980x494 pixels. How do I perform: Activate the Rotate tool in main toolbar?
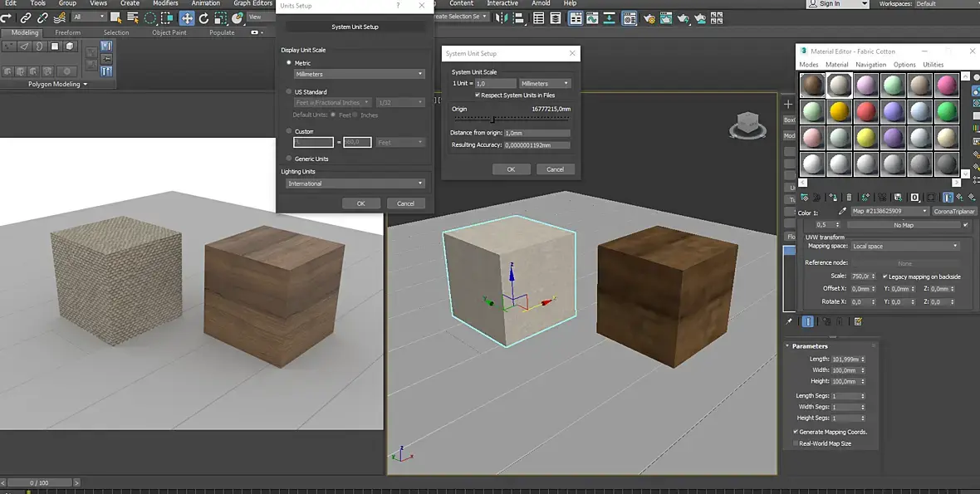tap(204, 17)
